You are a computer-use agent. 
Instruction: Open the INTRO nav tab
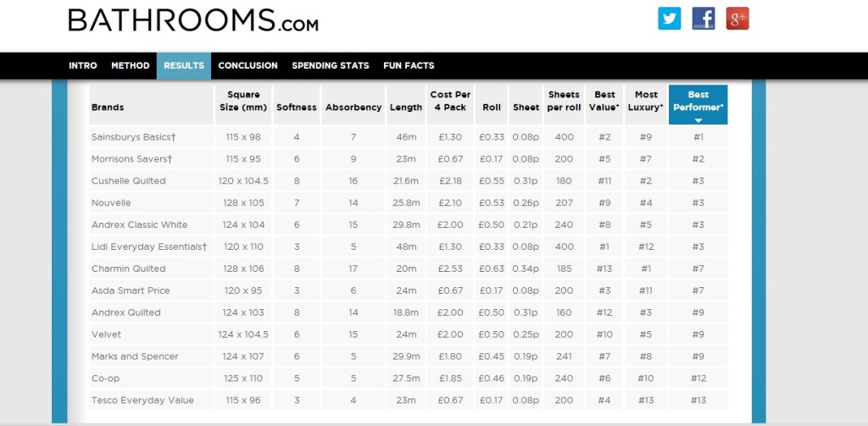[83, 65]
